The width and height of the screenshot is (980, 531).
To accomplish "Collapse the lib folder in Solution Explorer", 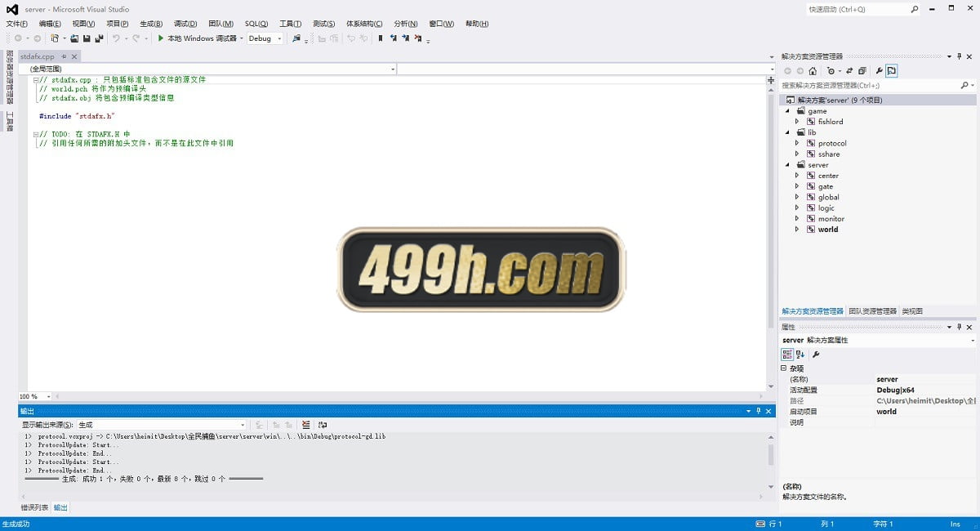I will 788,132.
